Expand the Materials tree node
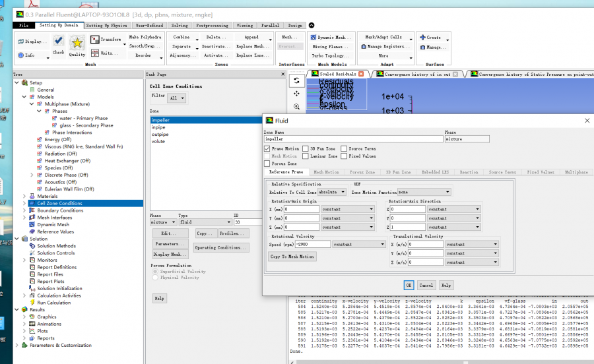 tap(25, 196)
